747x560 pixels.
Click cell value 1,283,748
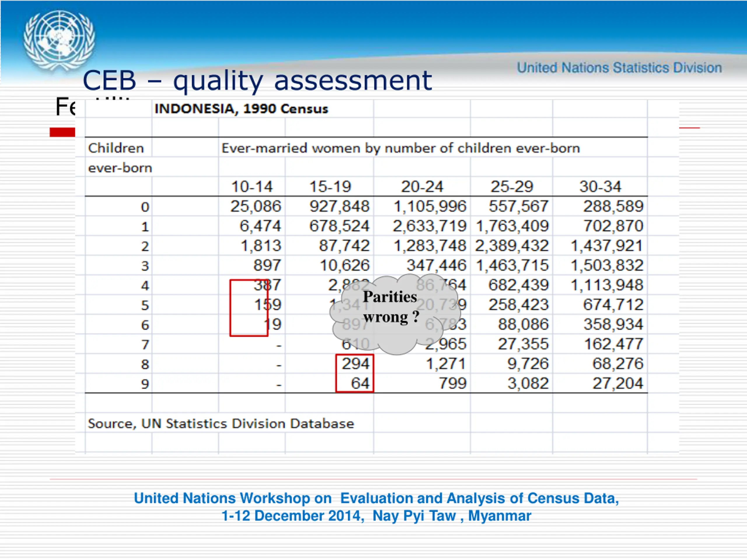click(x=430, y=245)
